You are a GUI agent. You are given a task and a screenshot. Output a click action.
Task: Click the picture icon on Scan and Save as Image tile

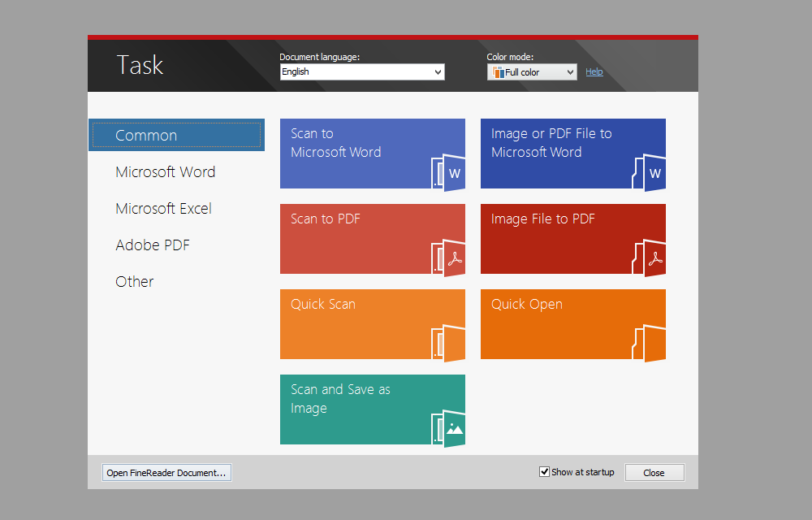(x=448, y=429)
